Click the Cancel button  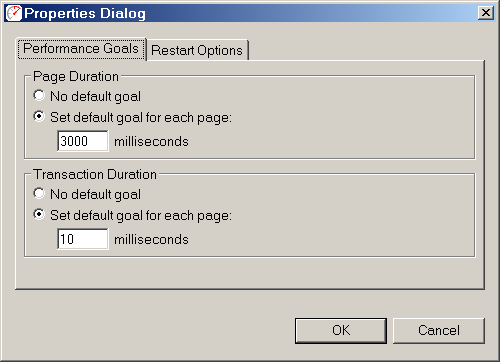coord(439,330)
